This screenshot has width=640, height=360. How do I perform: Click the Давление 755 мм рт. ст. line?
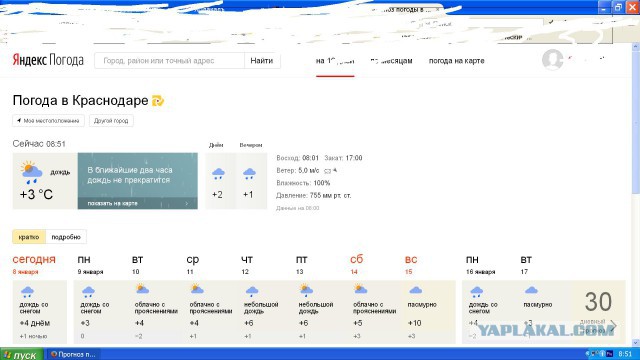313,196
